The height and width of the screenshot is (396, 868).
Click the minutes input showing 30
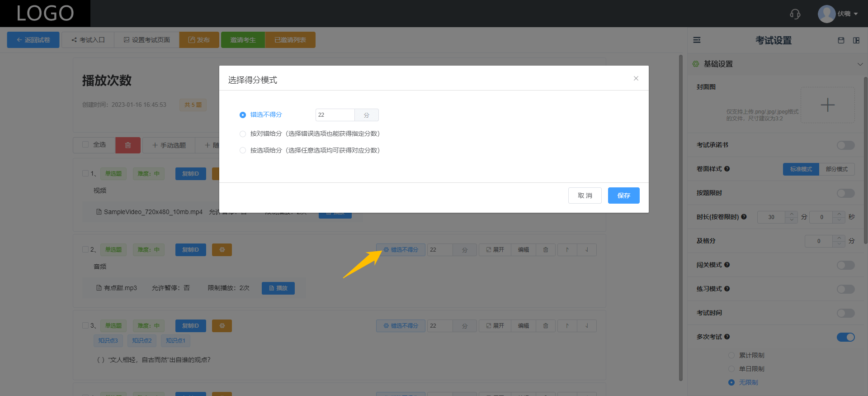click(771, 217)
